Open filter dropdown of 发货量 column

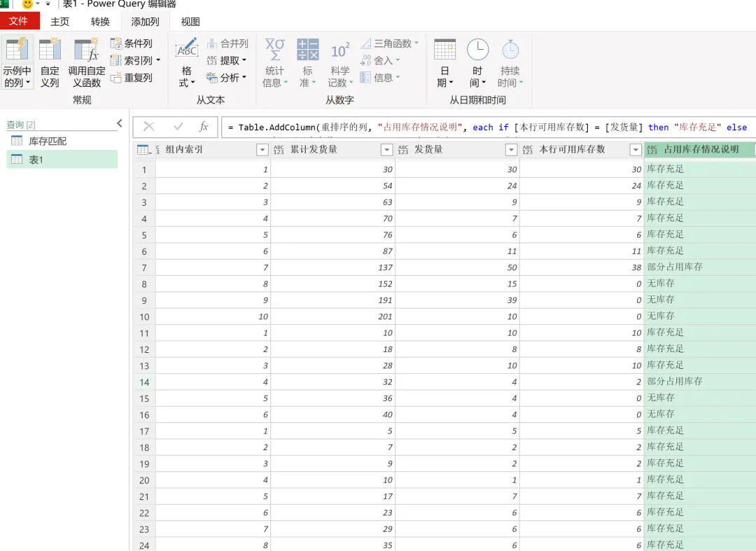tap(511, 150)
